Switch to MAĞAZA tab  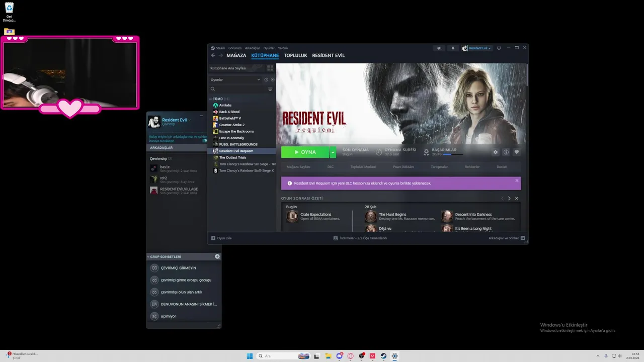pos(236,55)
